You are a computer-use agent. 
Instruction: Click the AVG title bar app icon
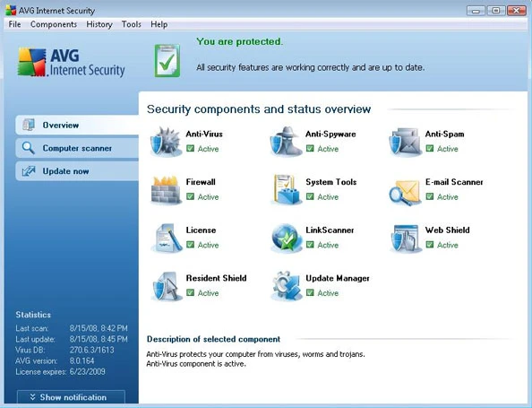click(11, 11)
